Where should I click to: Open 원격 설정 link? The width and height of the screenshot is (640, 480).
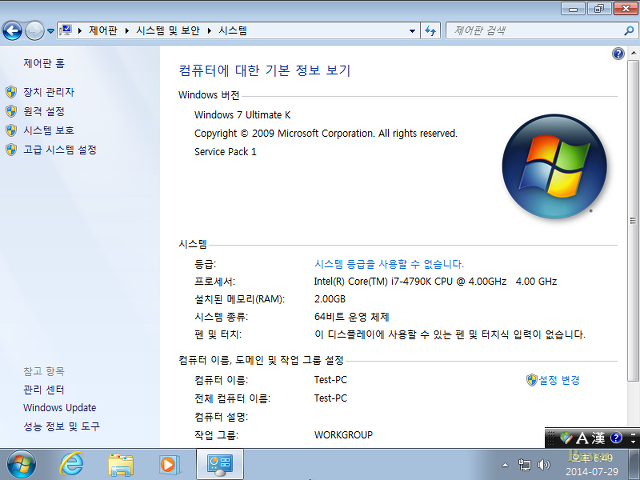click(x=44, y=111)
